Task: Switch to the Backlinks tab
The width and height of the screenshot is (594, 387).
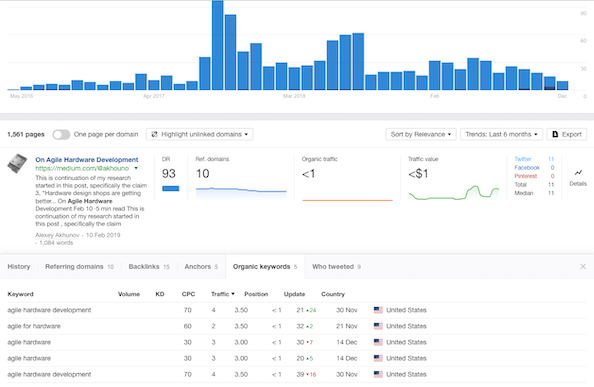Action: [149, 267]
